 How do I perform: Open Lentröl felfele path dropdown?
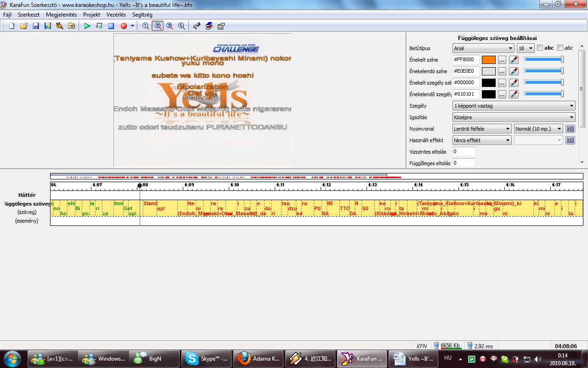tap(482, 129)
